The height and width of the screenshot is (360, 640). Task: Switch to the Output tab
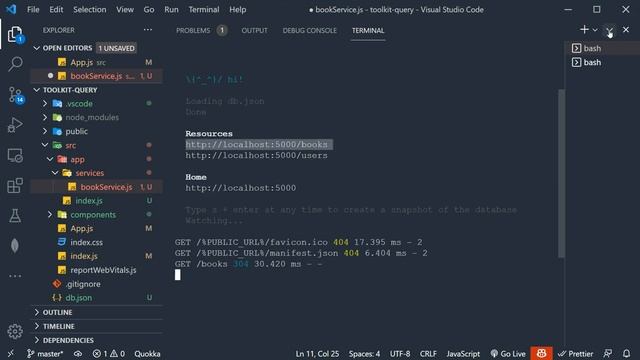click(254, 30)
